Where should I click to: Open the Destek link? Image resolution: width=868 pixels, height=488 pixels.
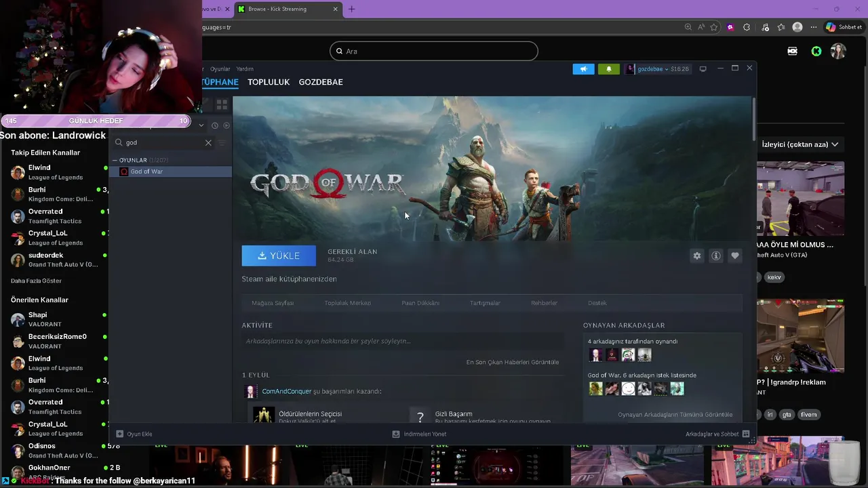pos(597,303)
